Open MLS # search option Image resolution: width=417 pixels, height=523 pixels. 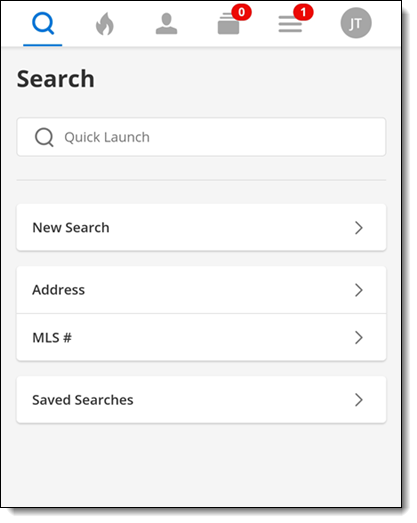tap(201, 338)
